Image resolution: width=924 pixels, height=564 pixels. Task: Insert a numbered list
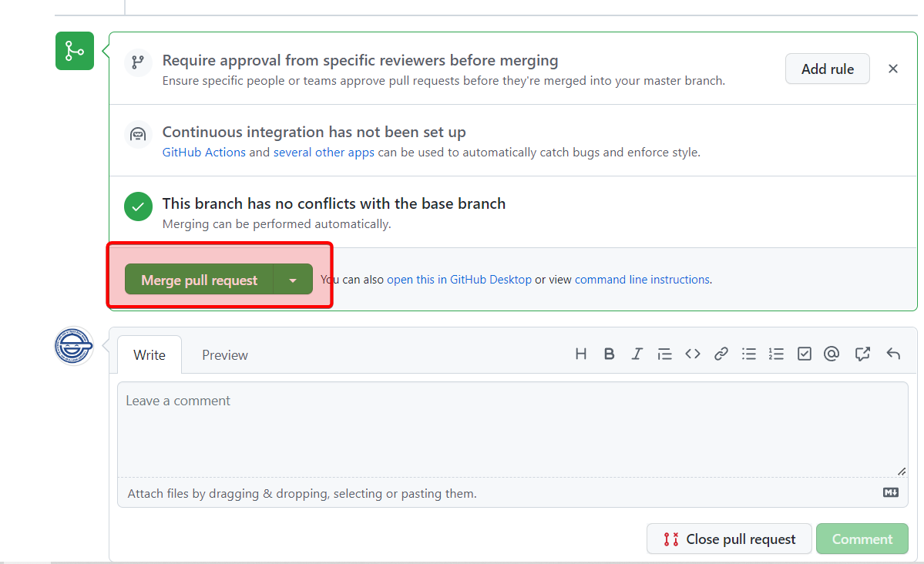tap(776, 354)
